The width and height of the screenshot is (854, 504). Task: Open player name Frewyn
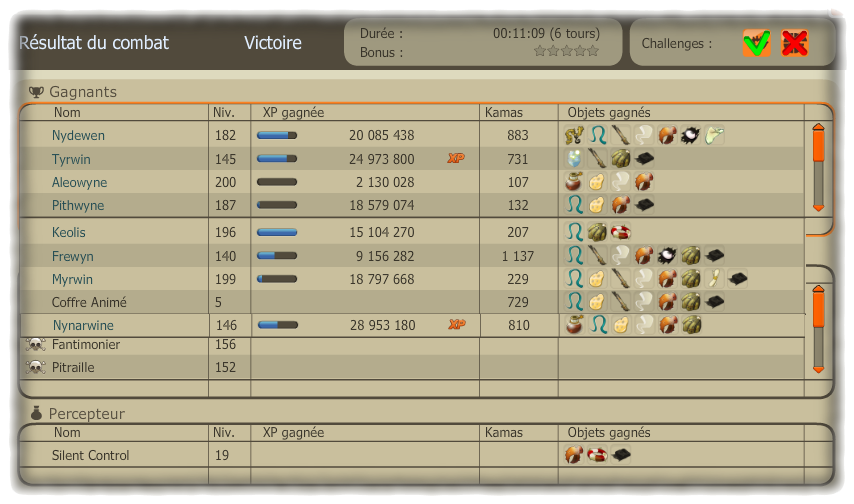72,257
